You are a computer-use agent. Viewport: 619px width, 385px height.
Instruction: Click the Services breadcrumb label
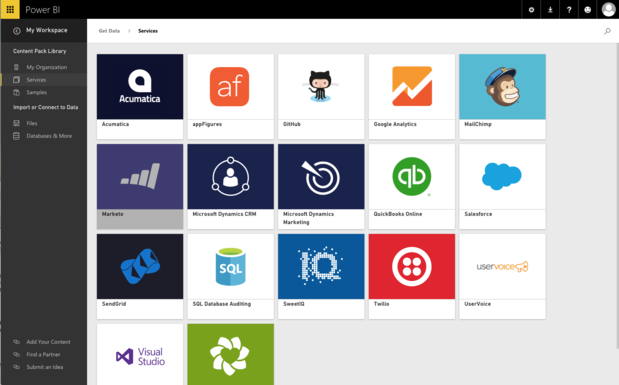click(148, 31)
